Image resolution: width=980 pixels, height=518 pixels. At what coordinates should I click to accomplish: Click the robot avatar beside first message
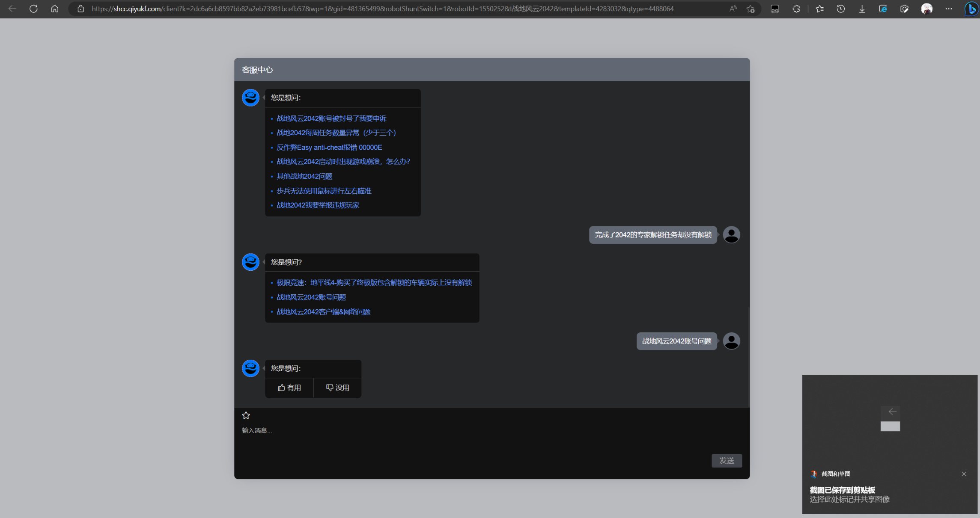coord(250,98)
